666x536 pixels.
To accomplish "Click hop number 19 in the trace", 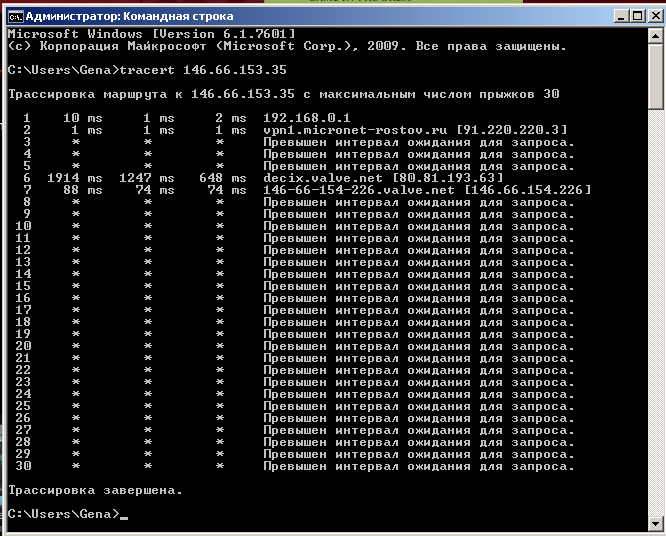I will (23, 334).
